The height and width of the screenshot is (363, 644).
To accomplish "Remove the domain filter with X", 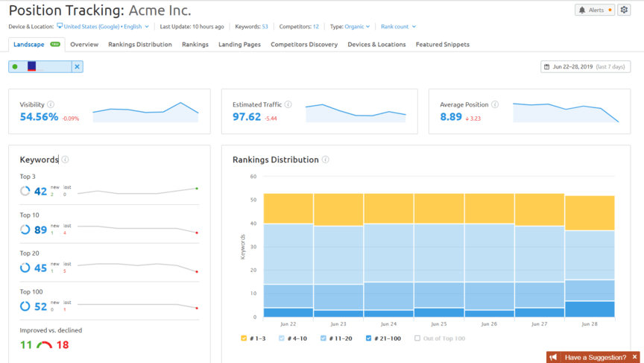I will [x=78, y=66].
